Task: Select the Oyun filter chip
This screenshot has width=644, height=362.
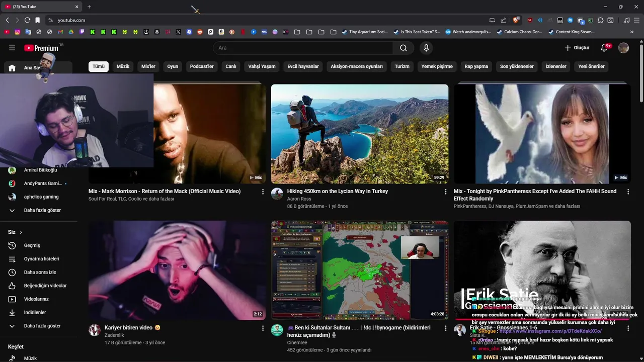Action: 173,66
